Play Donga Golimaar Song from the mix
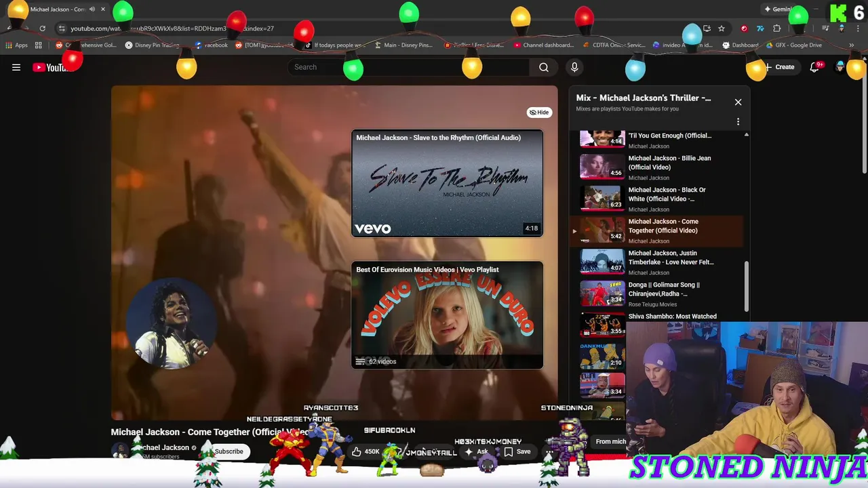Screen dimensions: 868x488 (664, 289)
